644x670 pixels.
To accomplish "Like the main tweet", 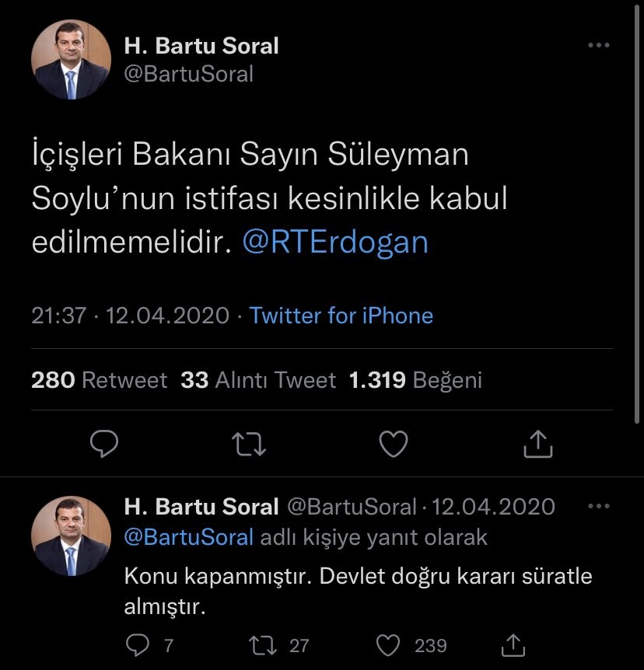I will click(394, 444).
